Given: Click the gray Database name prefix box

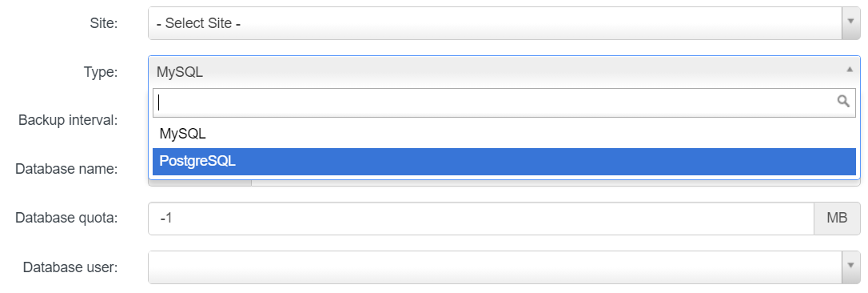Looking at the screenshot, I should pos(201,182).
